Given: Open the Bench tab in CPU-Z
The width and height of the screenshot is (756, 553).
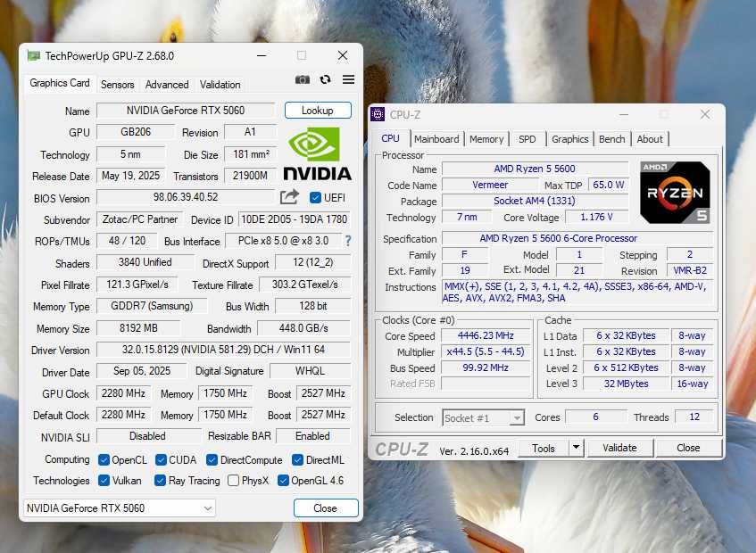Looking at the screenshot, I should [x=611, y=139].
